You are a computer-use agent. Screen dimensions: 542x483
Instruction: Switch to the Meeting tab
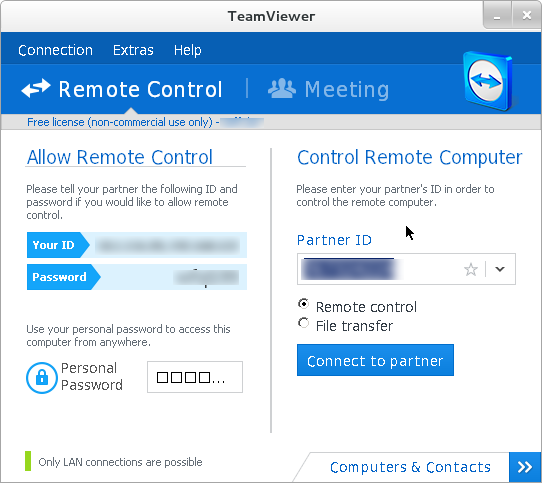[x=328, y=89]
